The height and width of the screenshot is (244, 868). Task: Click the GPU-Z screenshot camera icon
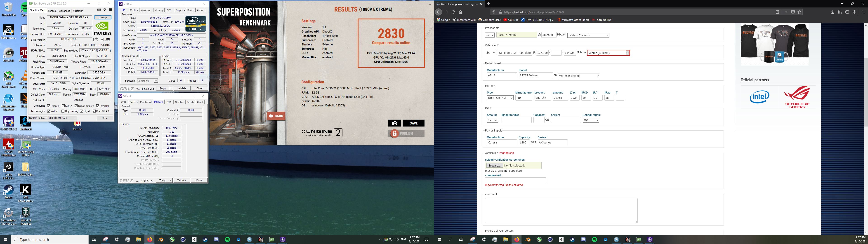99,10
